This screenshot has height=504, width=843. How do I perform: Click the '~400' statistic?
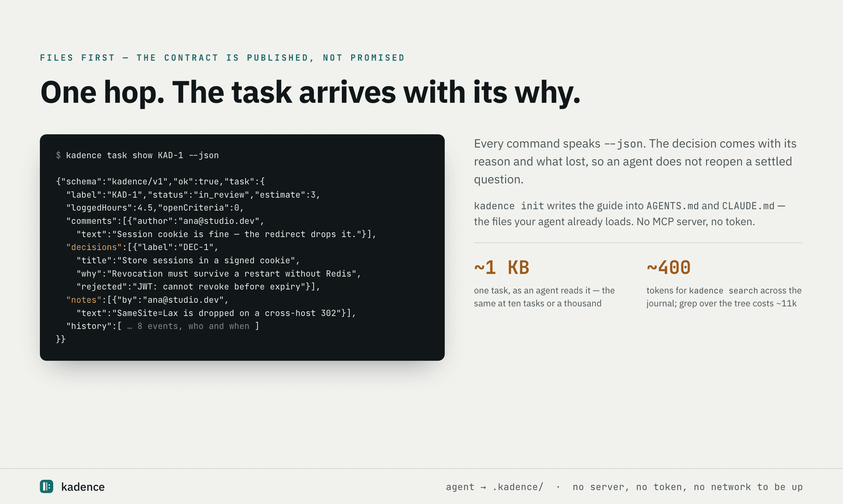click(x=668, y=267)
